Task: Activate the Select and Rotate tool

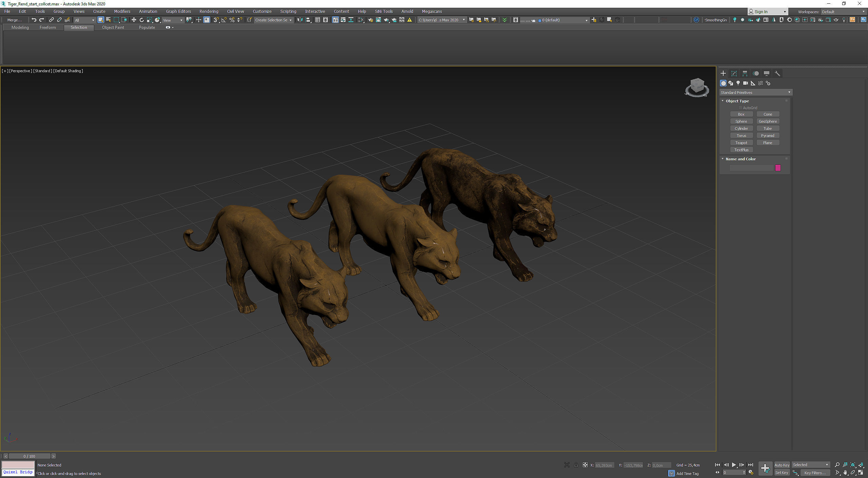Action: [141, 20]
